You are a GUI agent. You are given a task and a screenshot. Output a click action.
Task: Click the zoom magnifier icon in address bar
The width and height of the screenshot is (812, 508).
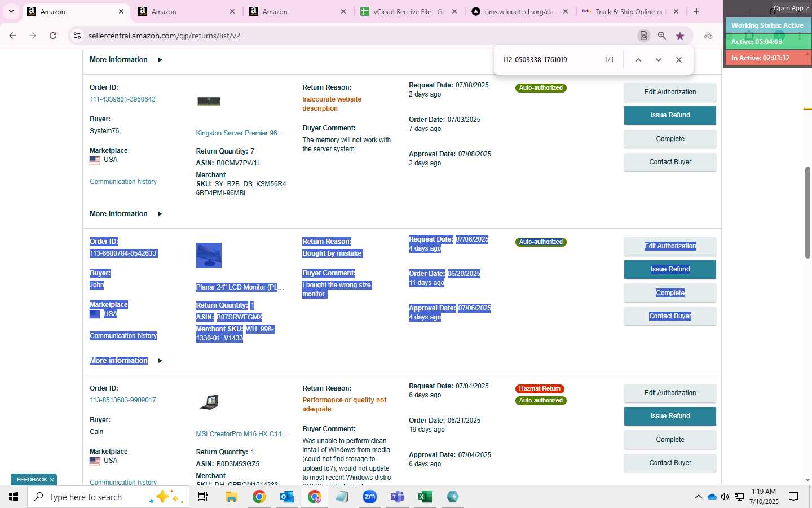pos(662,36)
